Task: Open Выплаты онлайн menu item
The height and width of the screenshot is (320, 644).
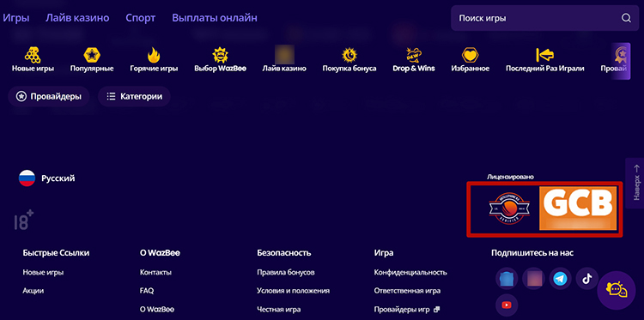Action: [x=215, y=18]
